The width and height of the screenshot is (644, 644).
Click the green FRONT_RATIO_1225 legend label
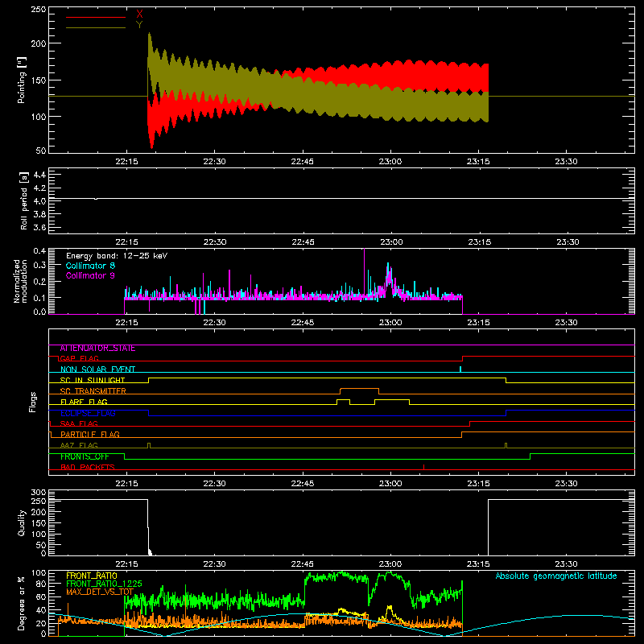point(105,584)
